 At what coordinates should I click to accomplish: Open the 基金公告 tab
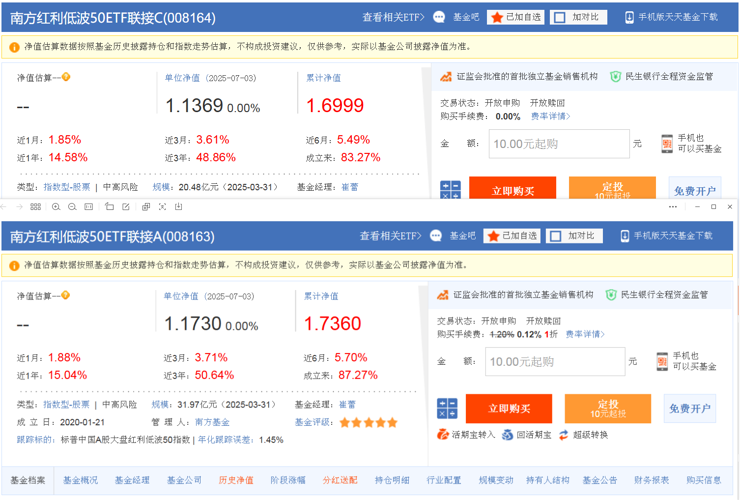(599, 480)
